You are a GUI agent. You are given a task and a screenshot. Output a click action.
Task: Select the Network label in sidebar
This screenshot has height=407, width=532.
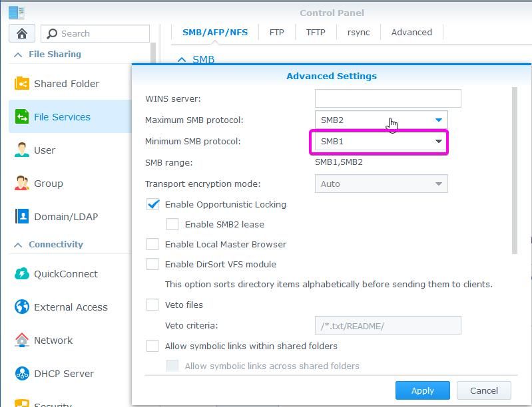click(53, 340)
